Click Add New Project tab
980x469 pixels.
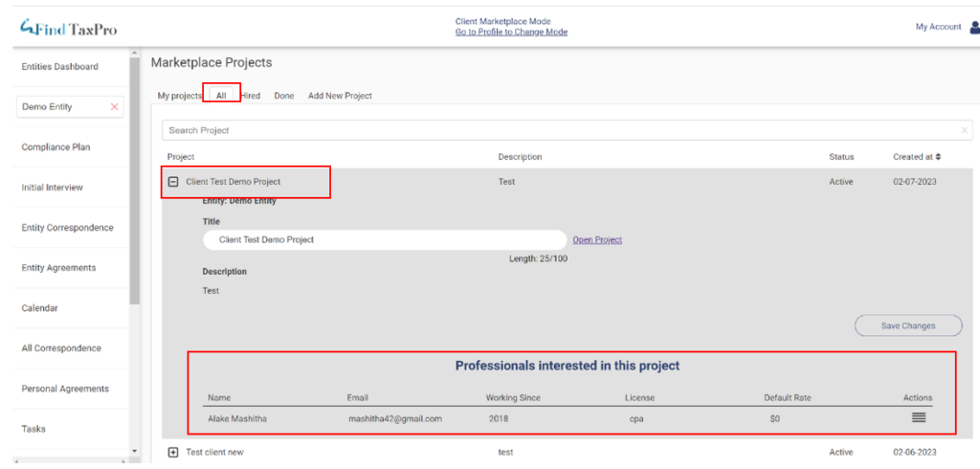tap(340, 96)
